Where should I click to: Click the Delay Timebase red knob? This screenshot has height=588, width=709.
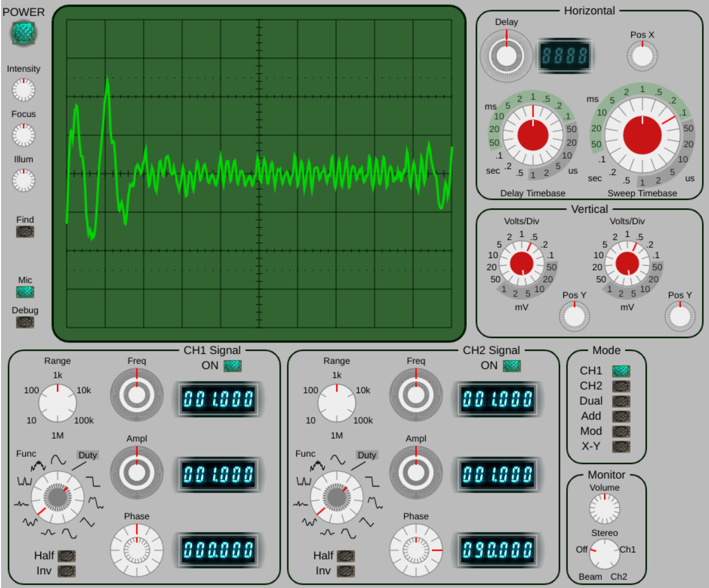pyautogui.click(x=533, y=135)
